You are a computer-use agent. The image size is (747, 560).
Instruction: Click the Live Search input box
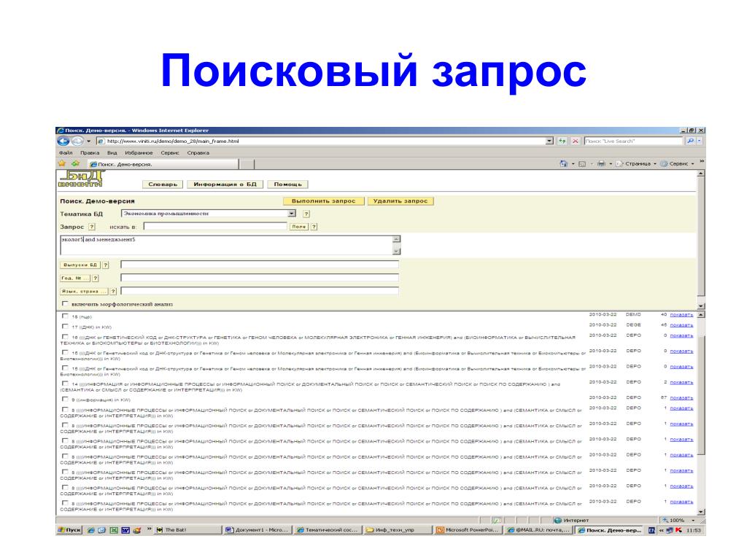(634, 141)
